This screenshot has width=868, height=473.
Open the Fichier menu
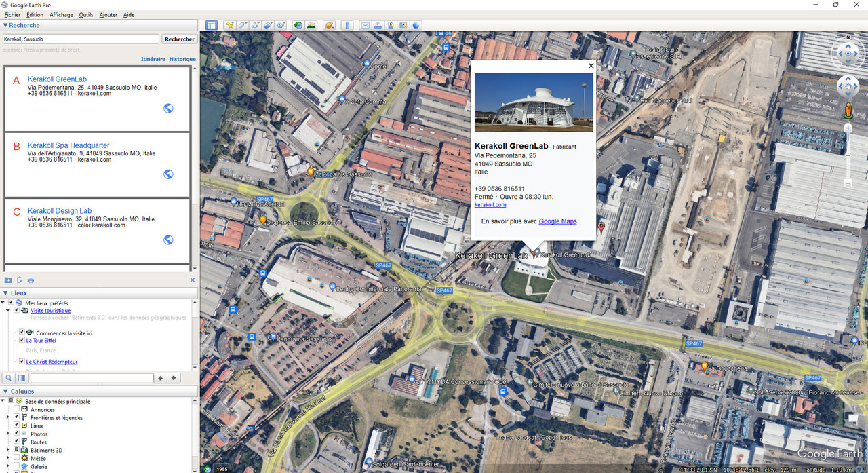(12, 14)
